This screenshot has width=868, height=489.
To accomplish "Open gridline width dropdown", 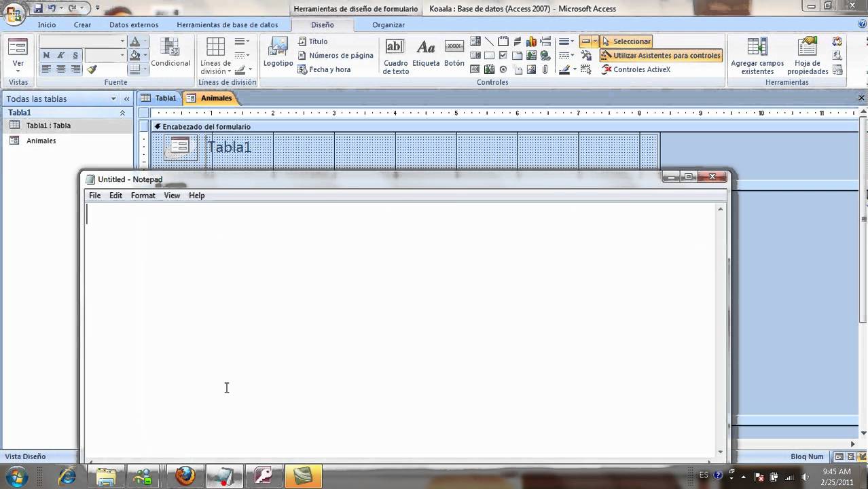I will pos(242,41).
